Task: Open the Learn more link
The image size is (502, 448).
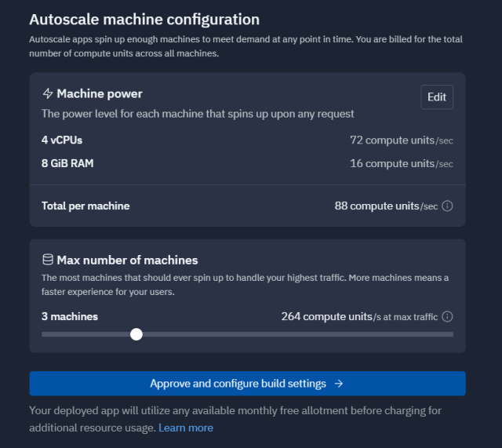Action: click(186, 428)
